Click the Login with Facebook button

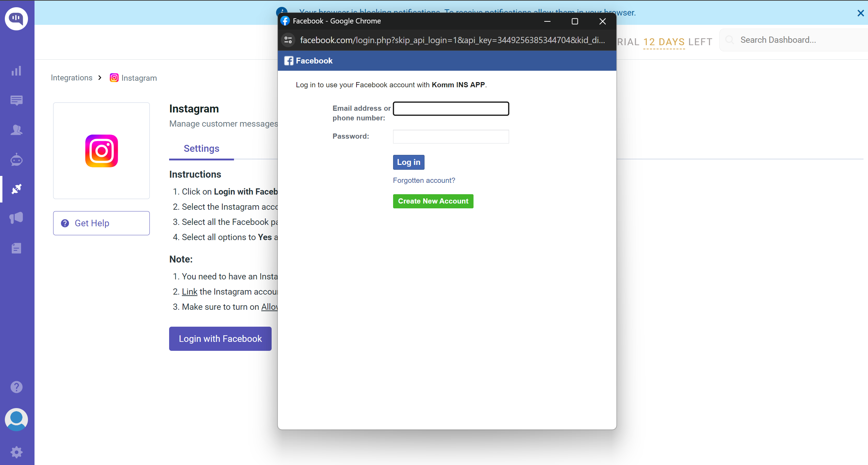coord(220,339)
